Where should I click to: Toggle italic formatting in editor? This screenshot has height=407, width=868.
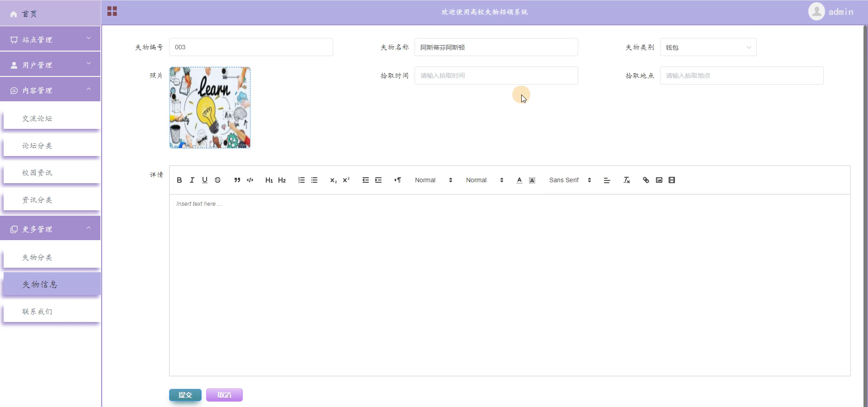[192, 180]
